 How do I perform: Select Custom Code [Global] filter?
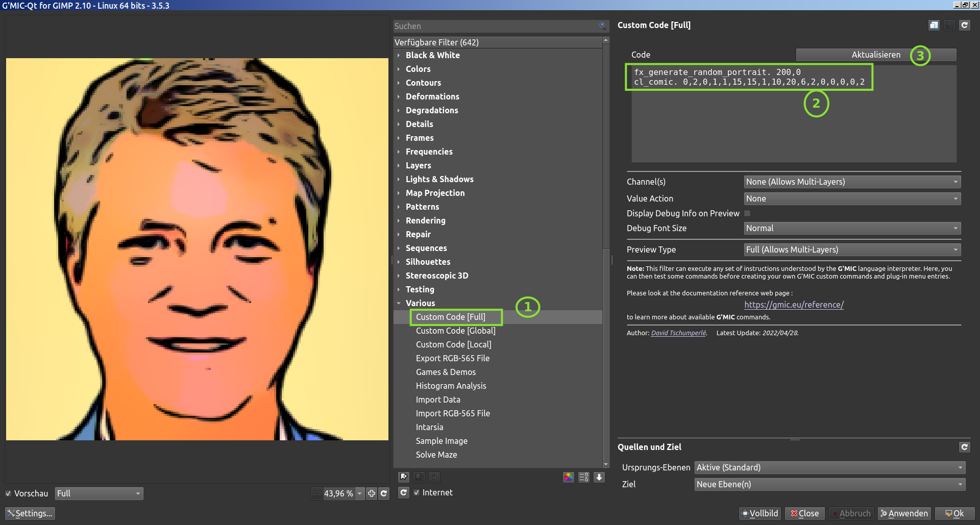(455, 331)
